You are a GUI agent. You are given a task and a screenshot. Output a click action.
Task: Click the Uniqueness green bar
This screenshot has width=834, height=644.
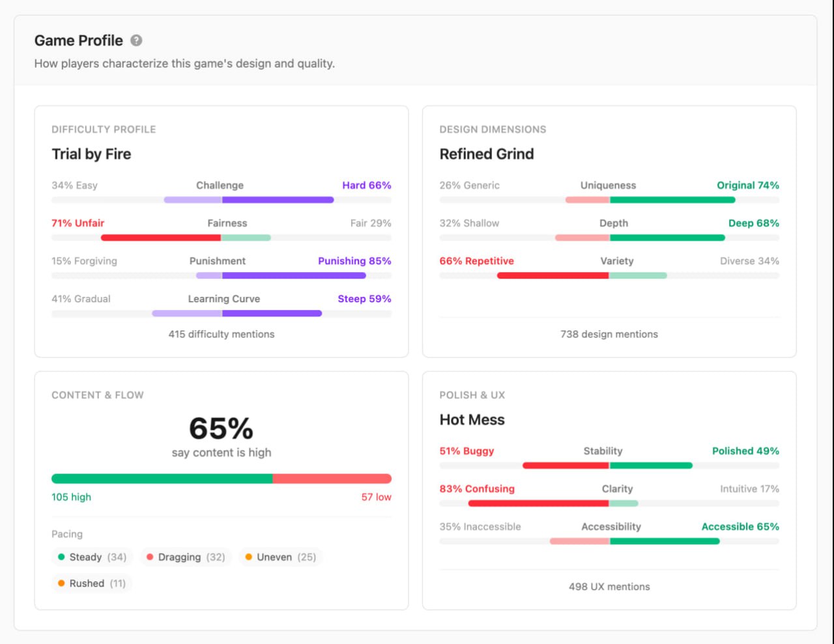[671, 200]
